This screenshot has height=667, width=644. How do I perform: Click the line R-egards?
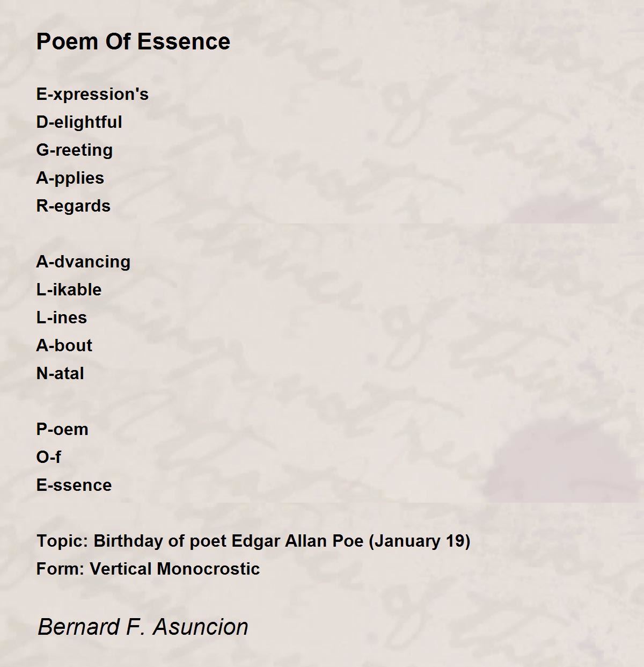pos(73,206)
